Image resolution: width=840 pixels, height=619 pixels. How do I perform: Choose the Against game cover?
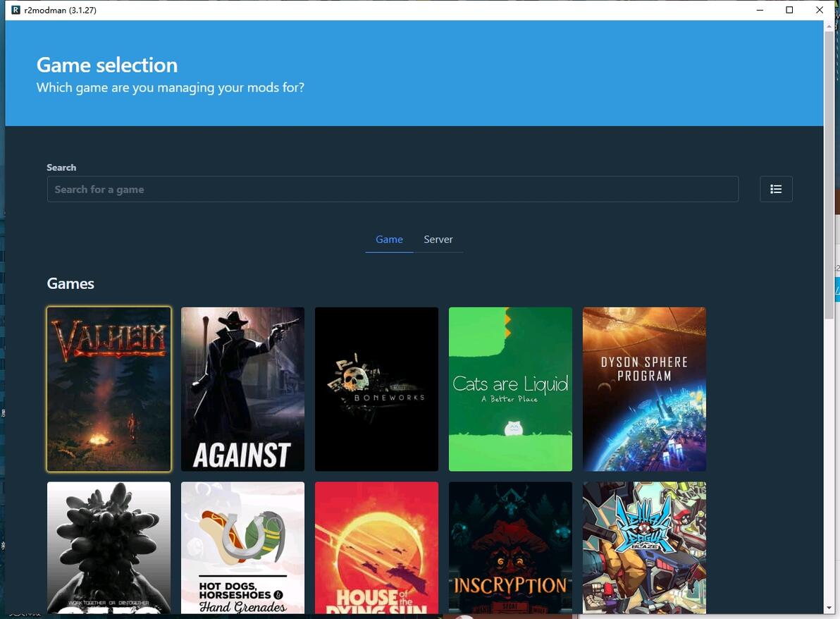click(x=242, y=389)
